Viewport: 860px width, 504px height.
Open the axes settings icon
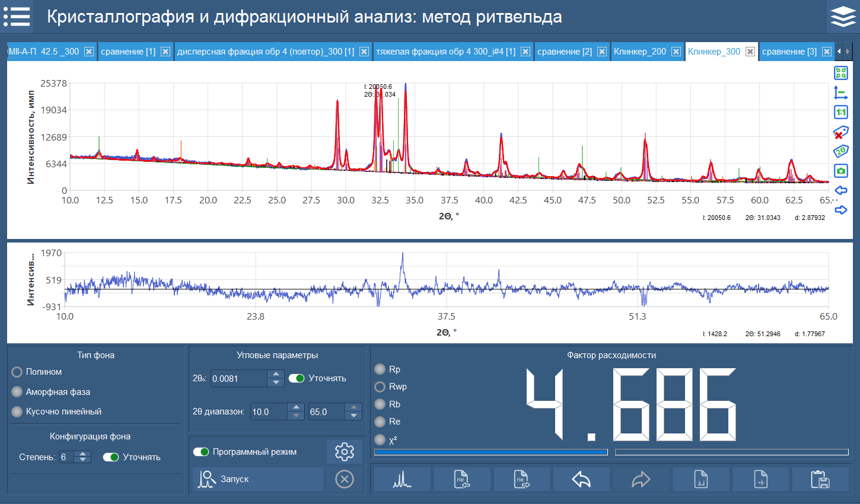coord(841,92)
